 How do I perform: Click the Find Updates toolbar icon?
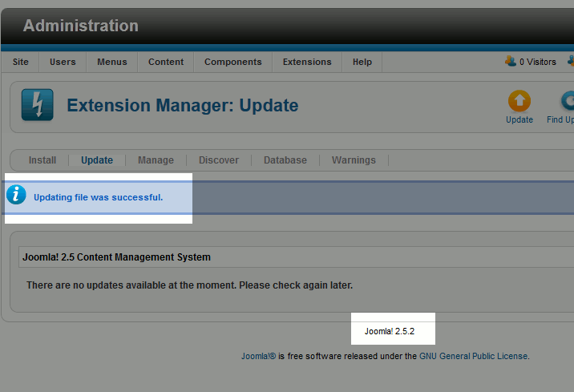[568, 101]
